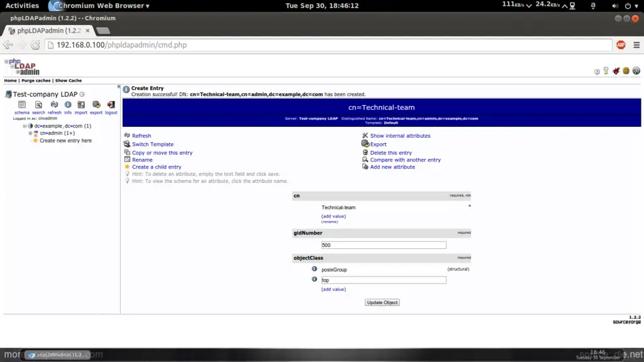Click the star icon for new entry
Viewport: 644px width, 362px height.
[x=35, y=140]
